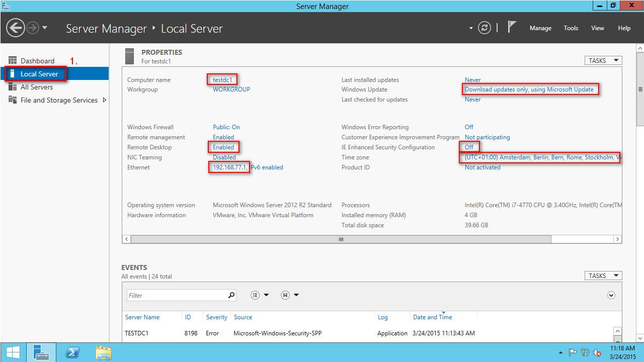The height and width of the screenshot is (362, 644).
Task: Expand File and Storage Services arrow
Action: (x=105, y=100)
